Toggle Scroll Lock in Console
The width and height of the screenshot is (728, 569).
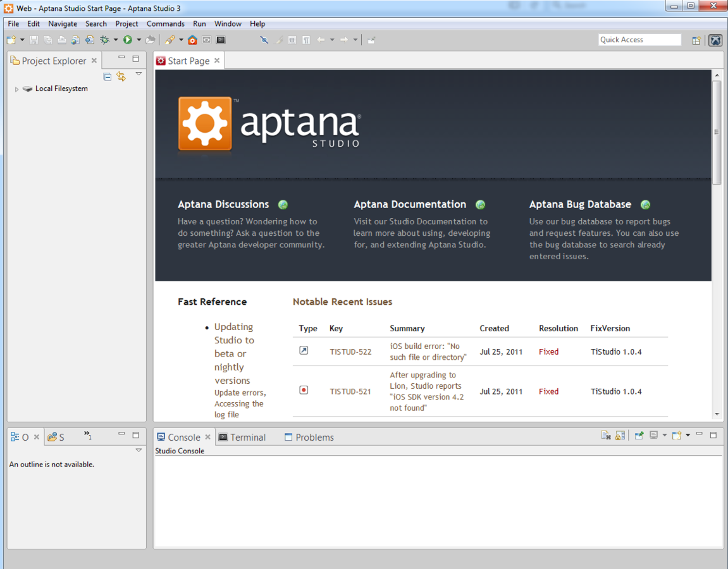point(620,436)
